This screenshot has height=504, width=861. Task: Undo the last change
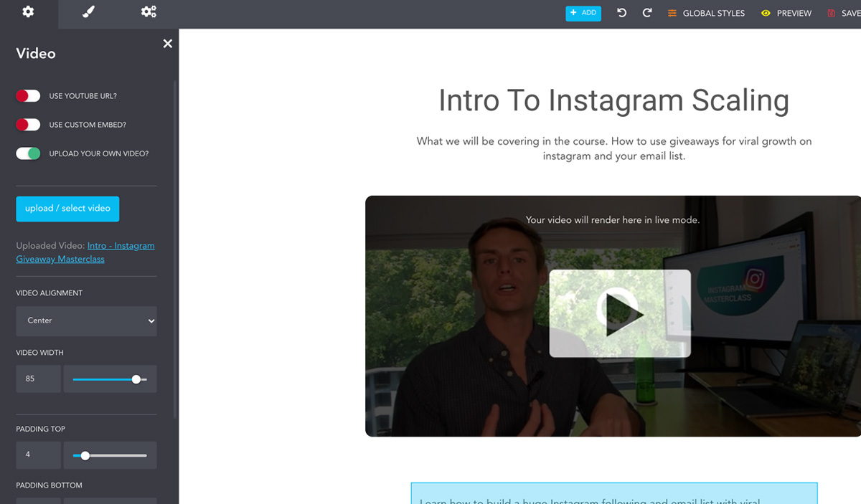(x=621, y=13)
